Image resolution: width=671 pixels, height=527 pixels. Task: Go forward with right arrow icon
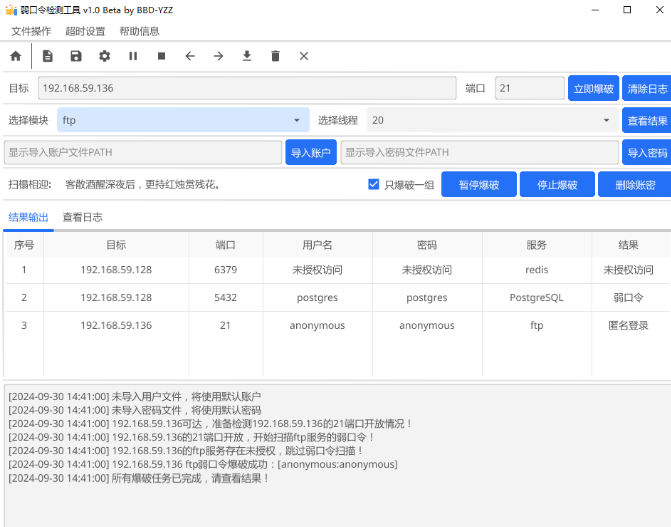(218, 56)
